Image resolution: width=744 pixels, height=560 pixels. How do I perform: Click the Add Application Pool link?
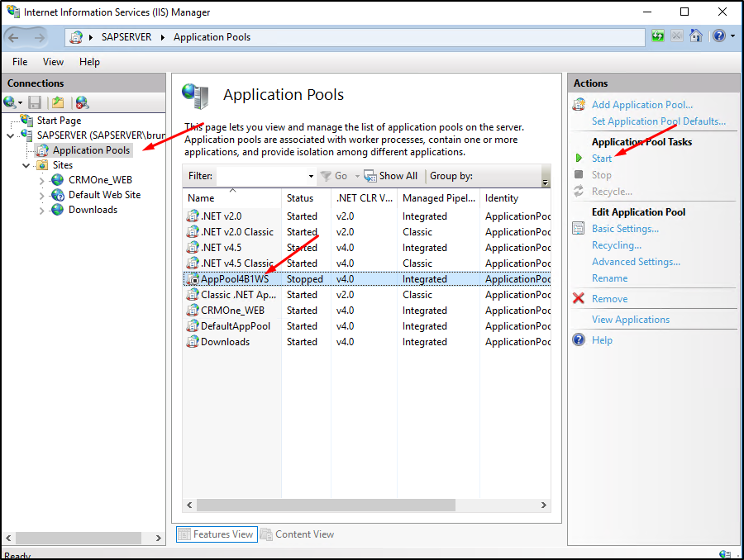[x=642, y=105]
